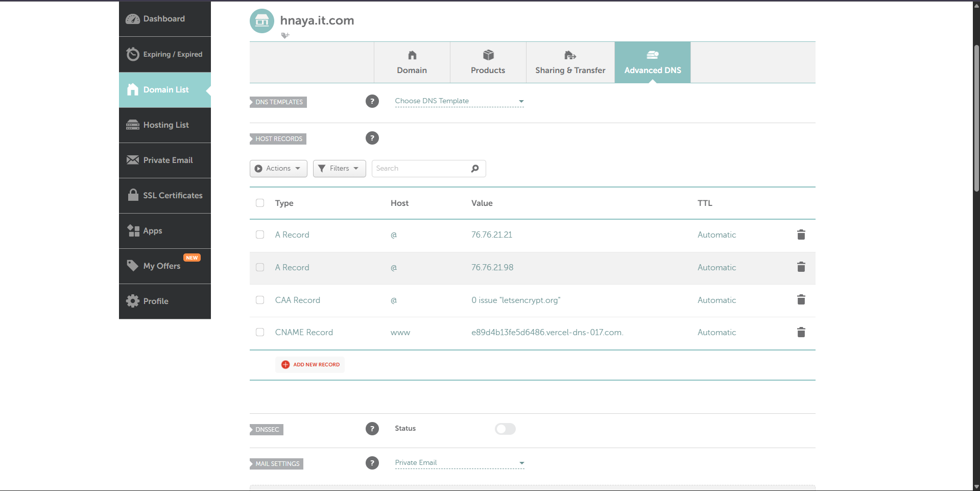Show help for DNSSEC section
Image resolution: width=980 pixels, height=491 pixels.
pos(372,429)
